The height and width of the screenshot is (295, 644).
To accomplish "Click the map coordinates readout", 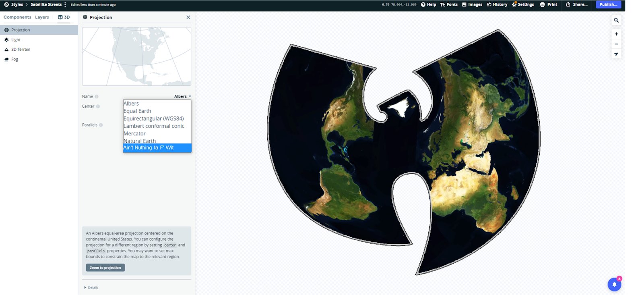I will [x=399, y=4].
